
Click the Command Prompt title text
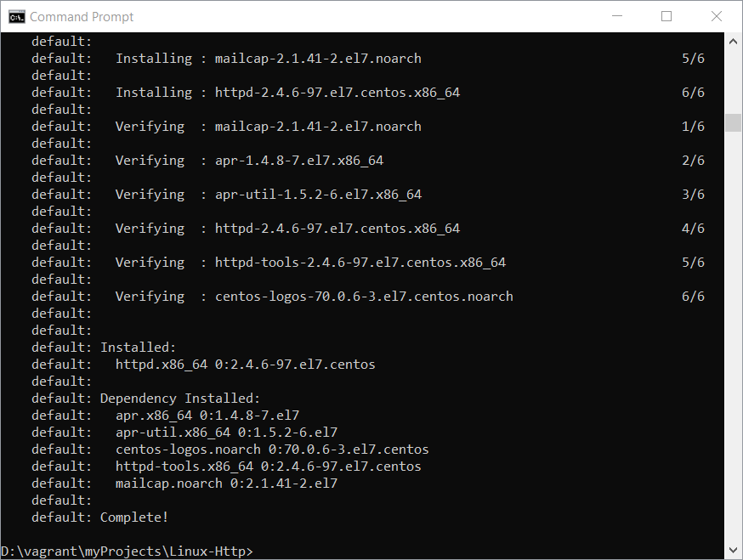[x=82, y=17]
